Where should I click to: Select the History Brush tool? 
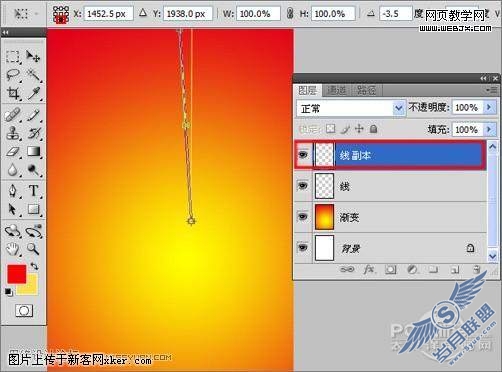(x=34, y=133)
